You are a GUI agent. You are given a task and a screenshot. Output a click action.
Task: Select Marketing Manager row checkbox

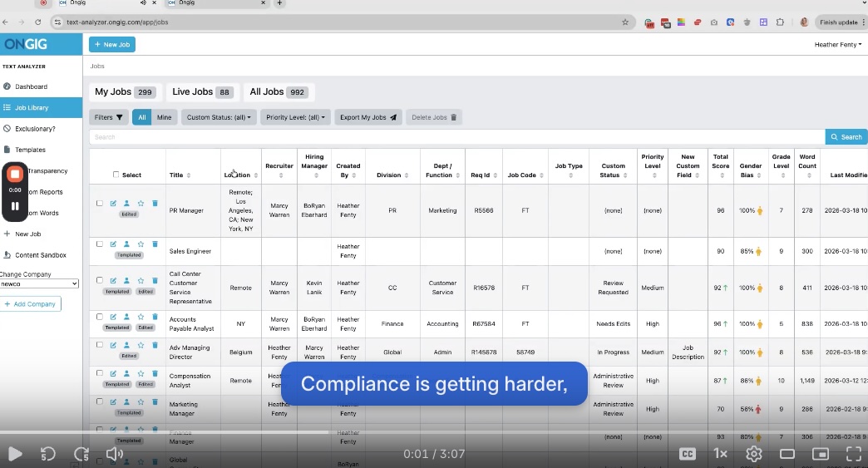[x=100, y=401]
